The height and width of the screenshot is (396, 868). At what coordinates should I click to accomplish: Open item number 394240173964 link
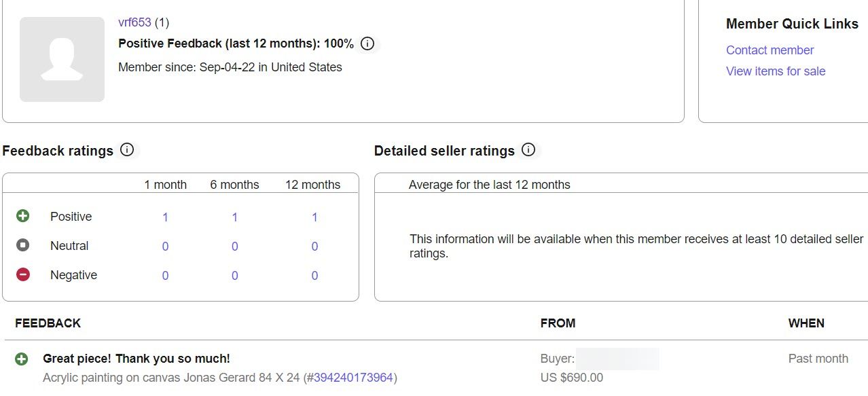(353, 378)
